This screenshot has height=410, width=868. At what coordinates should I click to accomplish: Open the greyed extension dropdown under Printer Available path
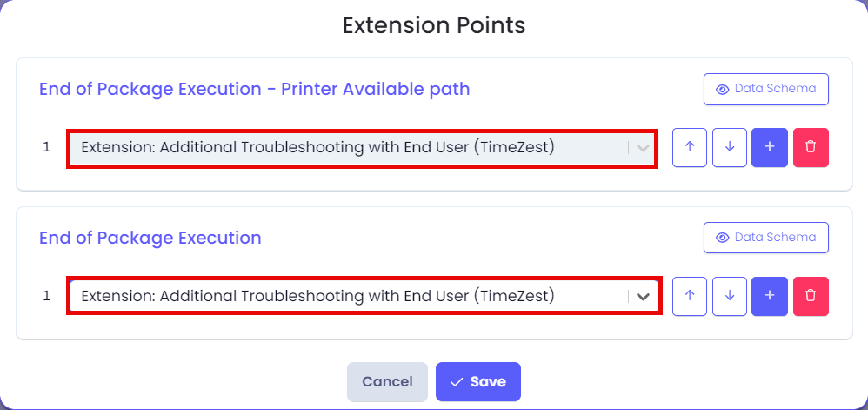pos(362,148)
